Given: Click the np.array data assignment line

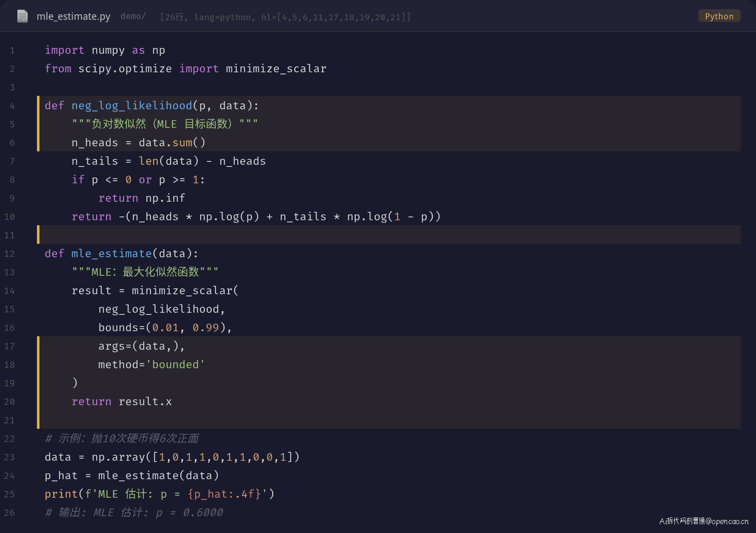Looking at the screenshot, I should tap(172, 457).
